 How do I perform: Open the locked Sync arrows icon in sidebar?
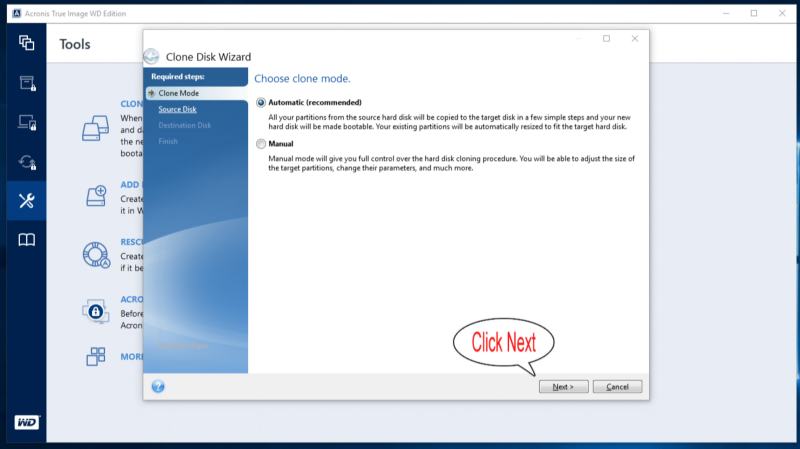click(27, 162)
